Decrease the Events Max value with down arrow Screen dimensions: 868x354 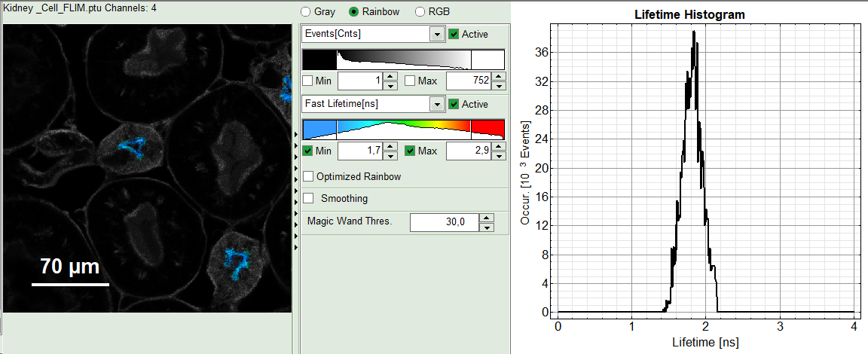(498, 84)
